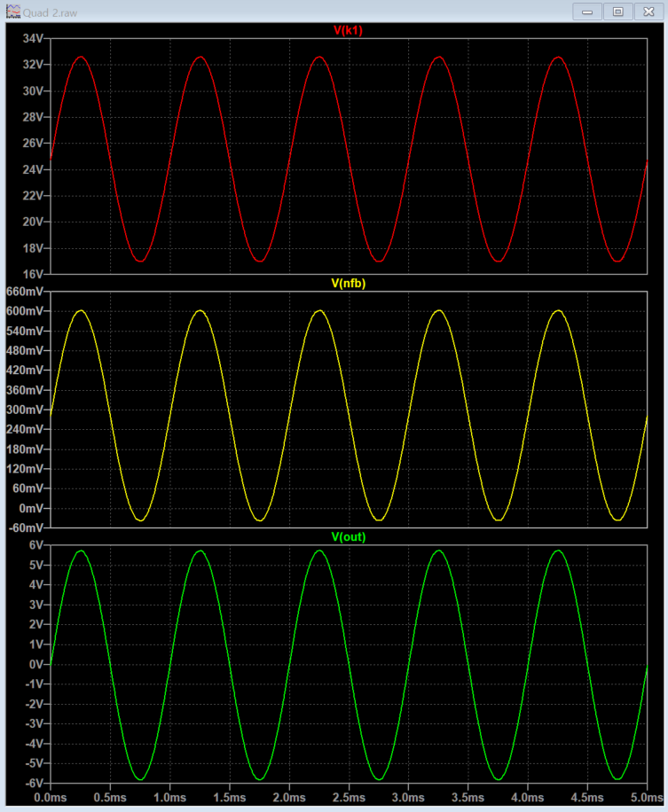668x812 pixels.
Task: Click the 300mV tick on the middle axis
Action: (x=26, y=410)
